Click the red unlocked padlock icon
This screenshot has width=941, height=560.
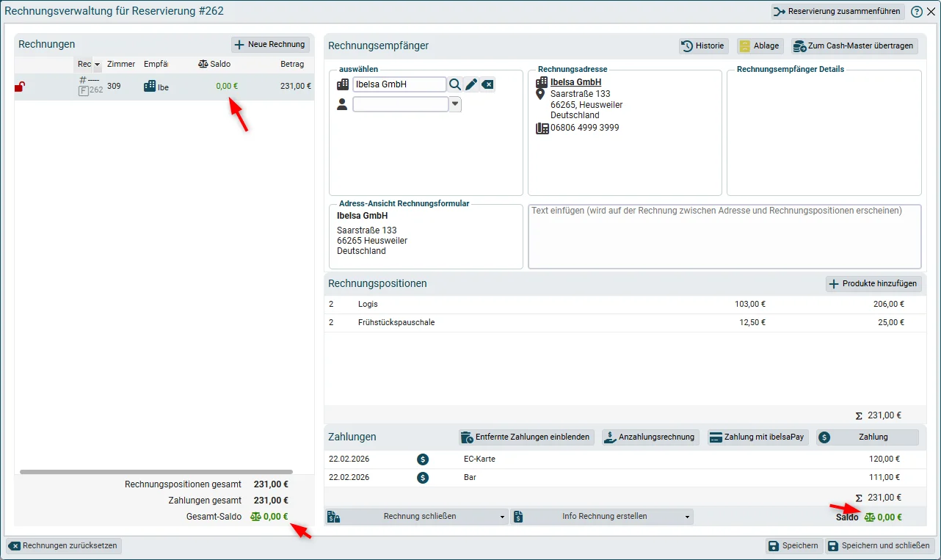20,87
